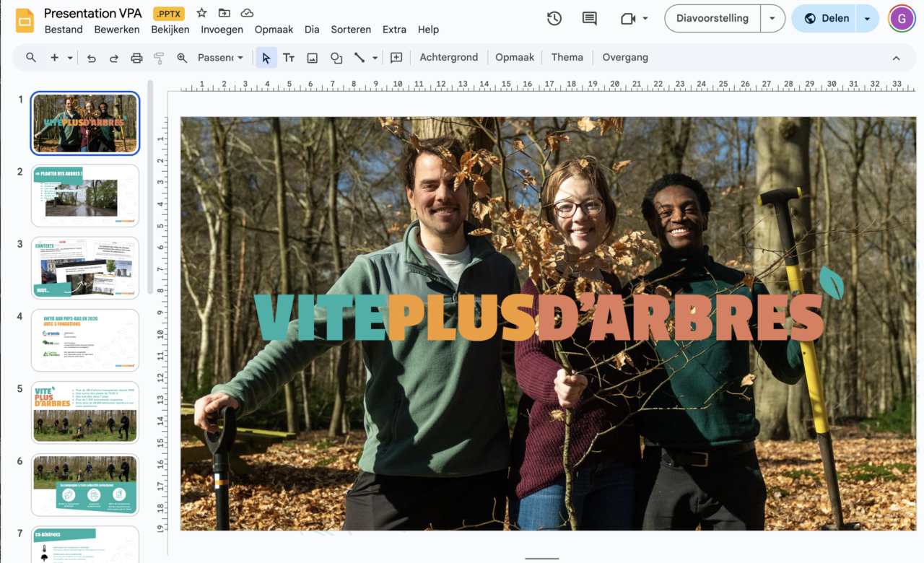Click the redo arrow icon
924x563 pixels.
113,58
